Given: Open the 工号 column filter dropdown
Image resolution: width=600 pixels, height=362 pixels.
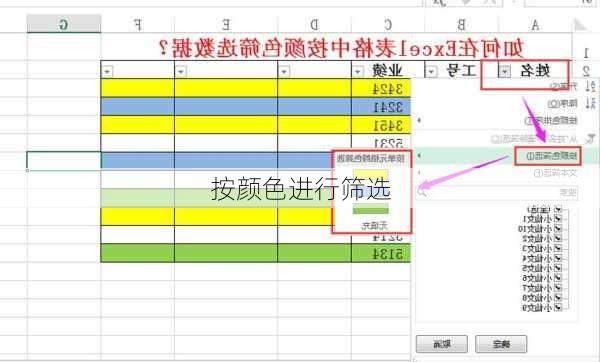Looking at the screenshot, I should (x=431, y=71).
